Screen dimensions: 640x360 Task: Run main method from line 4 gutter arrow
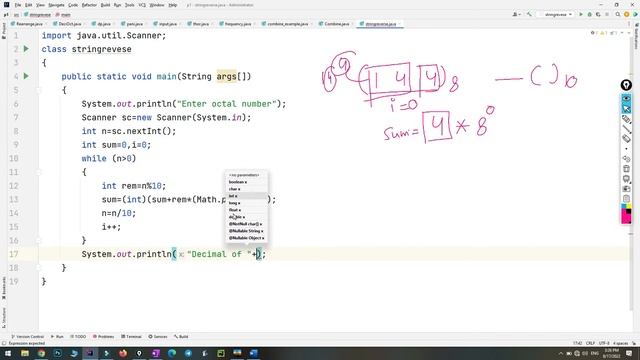coord(26,76)
